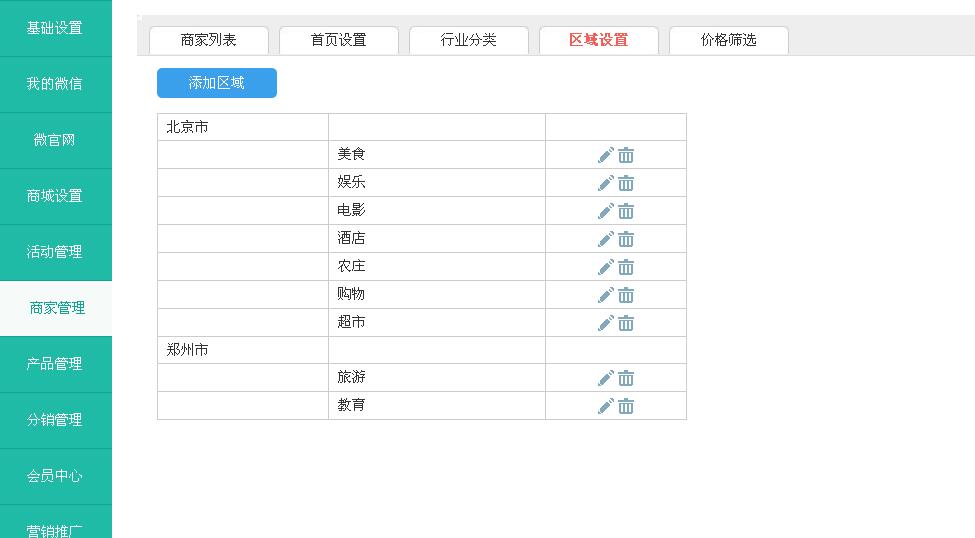The height and width of the screenshot is (538, 975).
Task: Open 基础设置 in the sidebar
Action: (55, 28)
